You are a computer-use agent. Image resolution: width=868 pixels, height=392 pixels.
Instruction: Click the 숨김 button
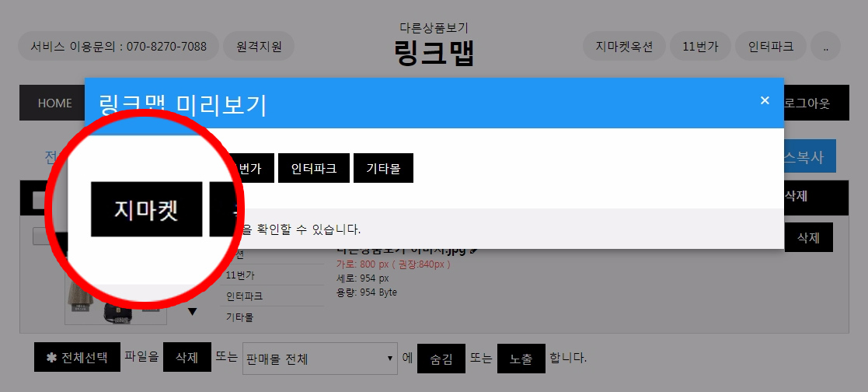pyautogui.click(x=441, y=359)
